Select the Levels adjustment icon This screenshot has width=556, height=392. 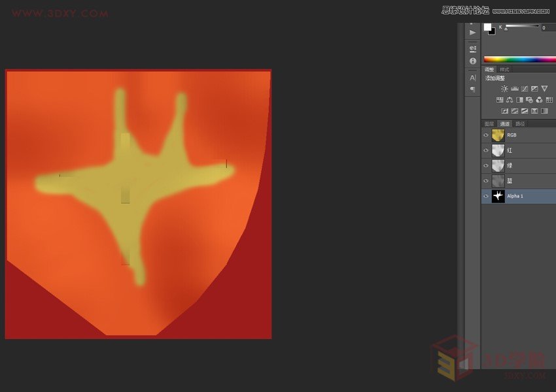coord(515,88)
